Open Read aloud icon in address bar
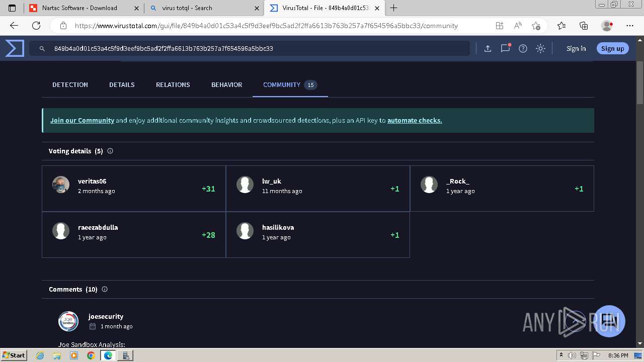The width and height of the screenshot is (644, 362). [x=518, y=26]
